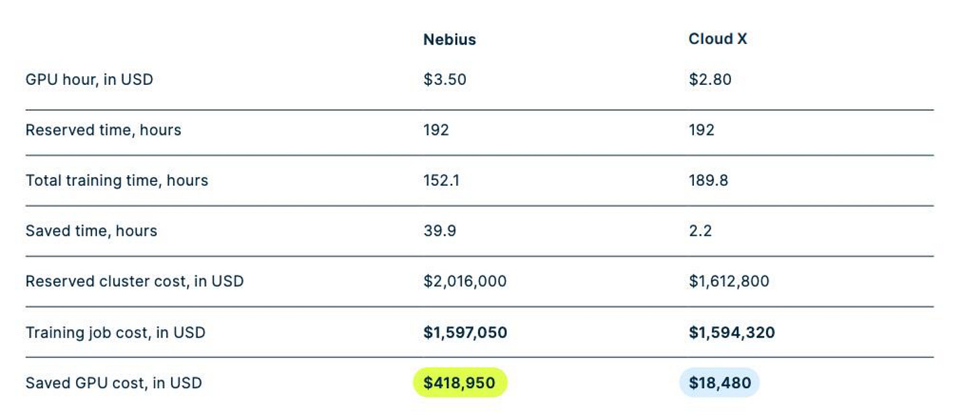Click the Reserved time row label
The image size is (980, 417).
(103, 130)
